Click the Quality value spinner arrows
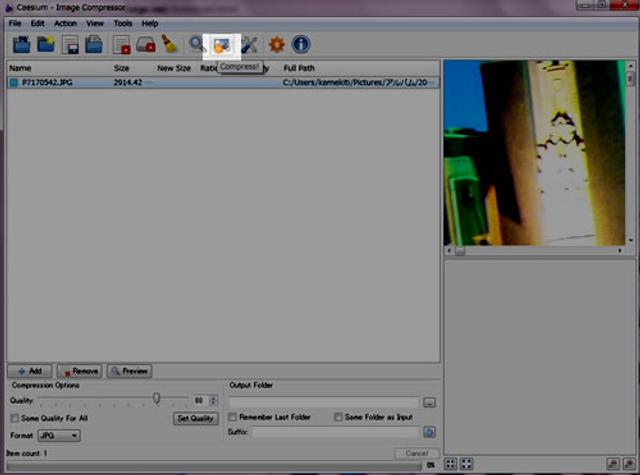Viewport: 640px width, 475px height. (213, 400)
